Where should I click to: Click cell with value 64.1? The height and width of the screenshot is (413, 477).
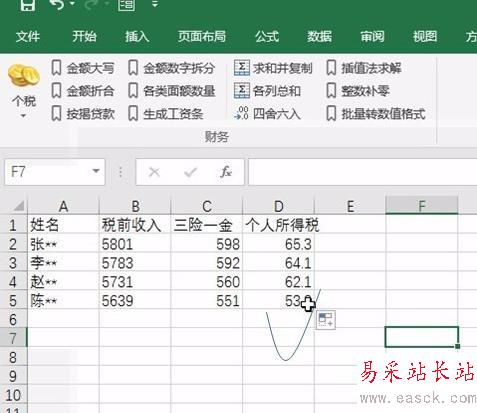(x=278, y=263)
